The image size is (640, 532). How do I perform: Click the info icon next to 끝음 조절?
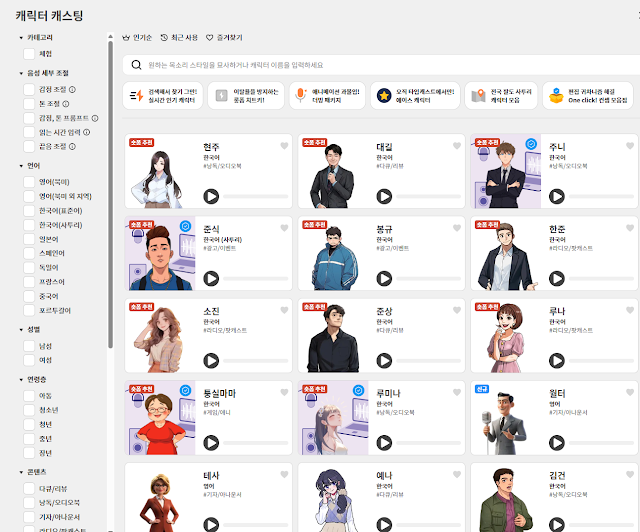[x=72, y=147]
